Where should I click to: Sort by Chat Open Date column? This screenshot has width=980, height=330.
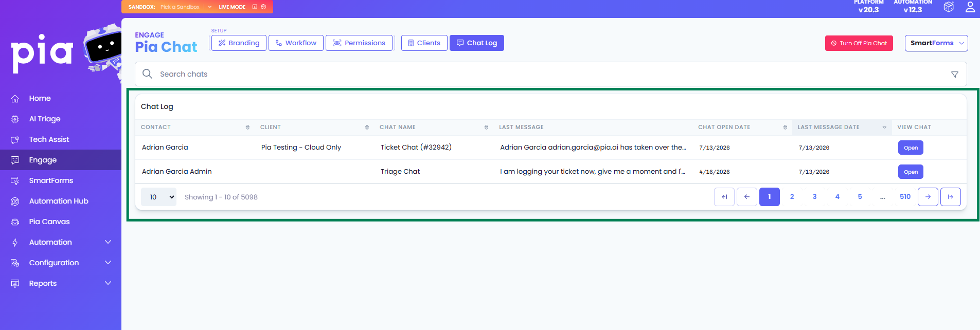(785, 127)
